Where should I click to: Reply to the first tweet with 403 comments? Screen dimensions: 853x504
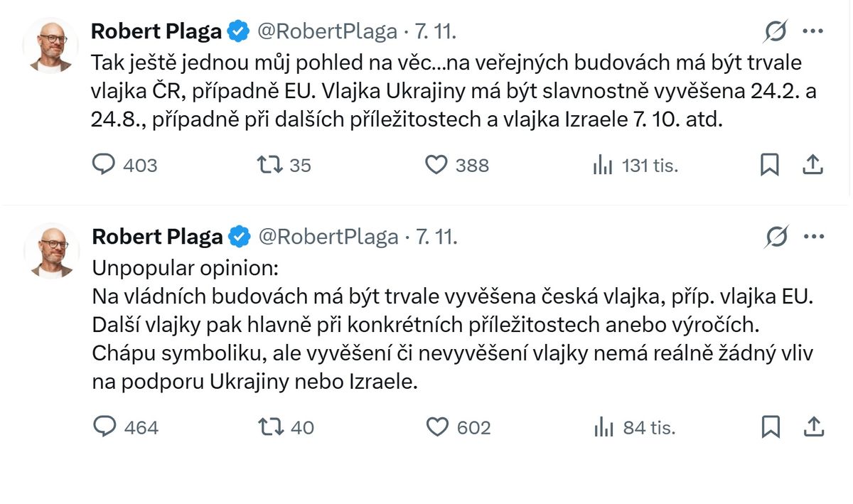[x=104, y=165]
